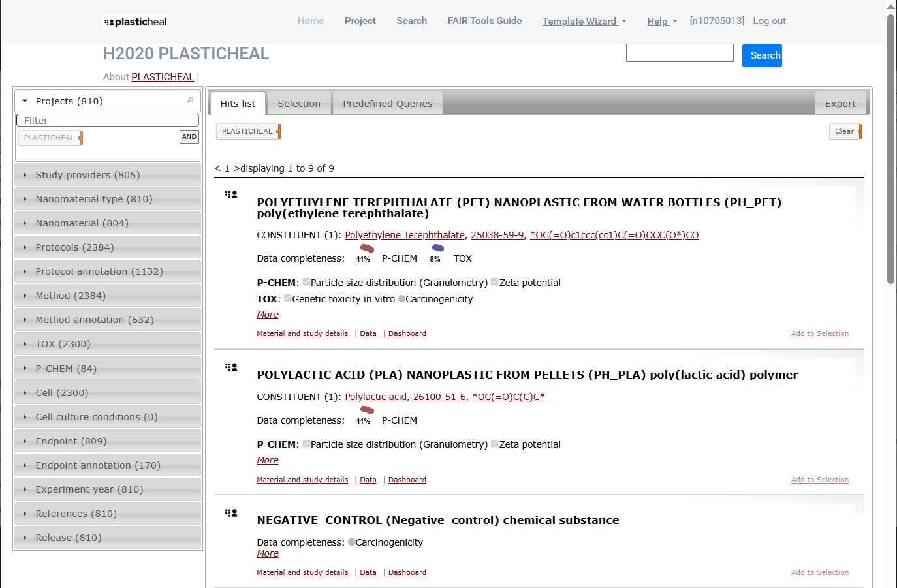Toggle PET's Particle size distribution checkbox
897x588 pixels.
[306, 282]
